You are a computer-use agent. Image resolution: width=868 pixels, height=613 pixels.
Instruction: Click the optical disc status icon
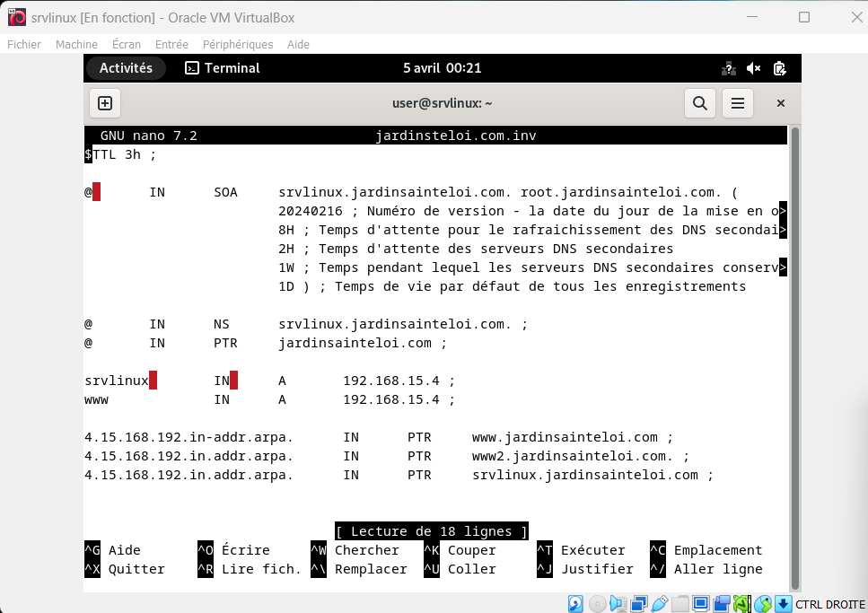click(597, 603)
